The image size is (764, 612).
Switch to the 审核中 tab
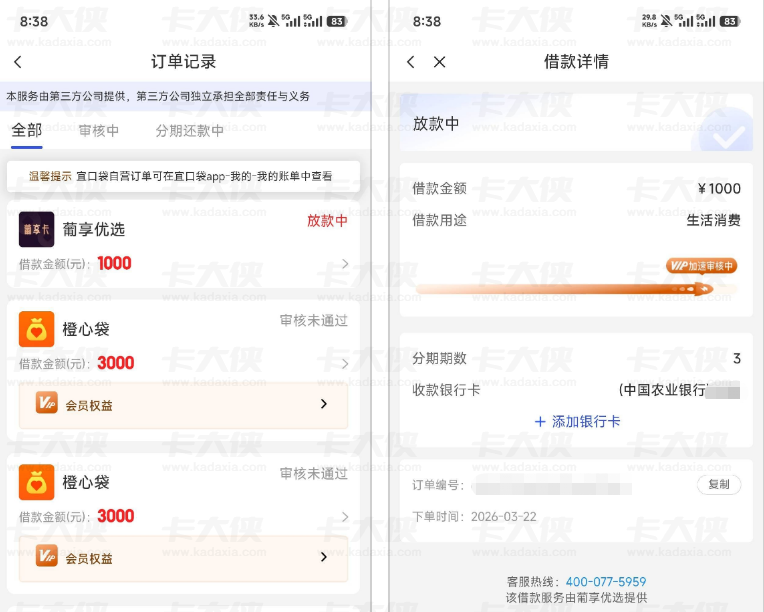point(98,131)
